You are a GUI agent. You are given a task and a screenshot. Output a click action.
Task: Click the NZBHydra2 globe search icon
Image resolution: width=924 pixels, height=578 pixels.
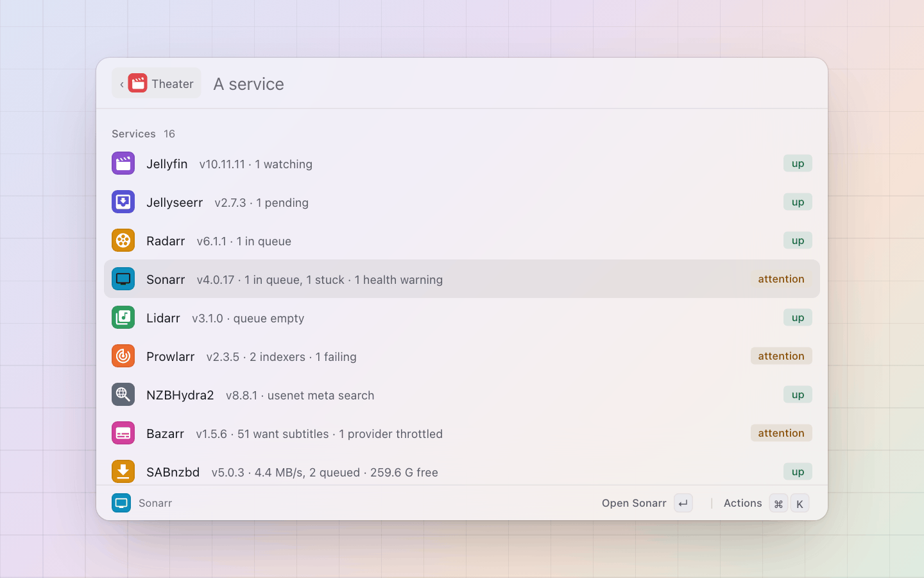(x=123, y=394)
